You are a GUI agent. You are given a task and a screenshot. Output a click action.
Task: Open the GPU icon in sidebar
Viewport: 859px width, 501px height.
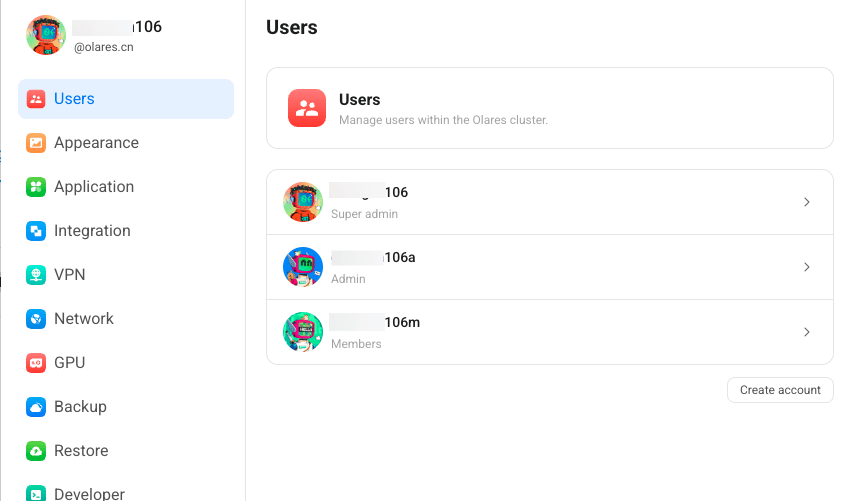click(36, 363)
